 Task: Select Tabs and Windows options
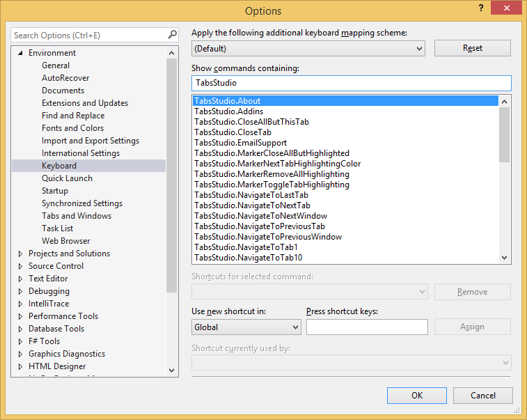point(77,216)
